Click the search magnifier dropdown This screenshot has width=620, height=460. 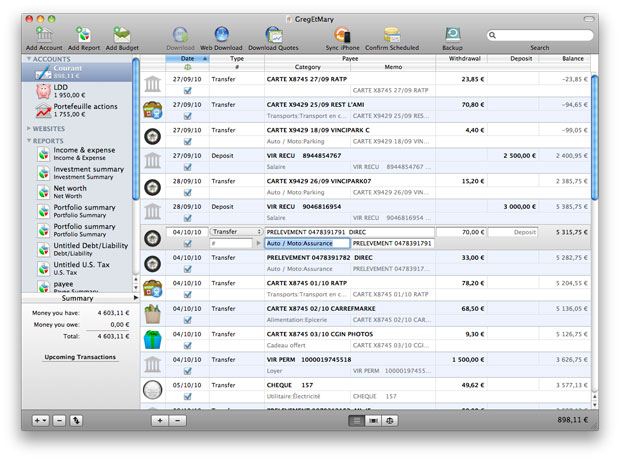493,35
